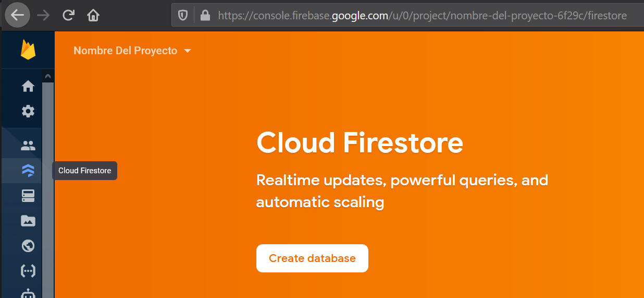
Task: Click the tracking protection shield icon
Action: 183,16
